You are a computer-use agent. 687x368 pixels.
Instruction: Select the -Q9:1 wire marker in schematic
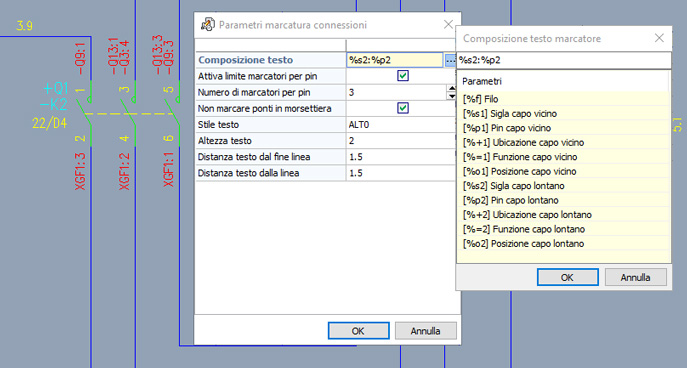coord(80,58)
